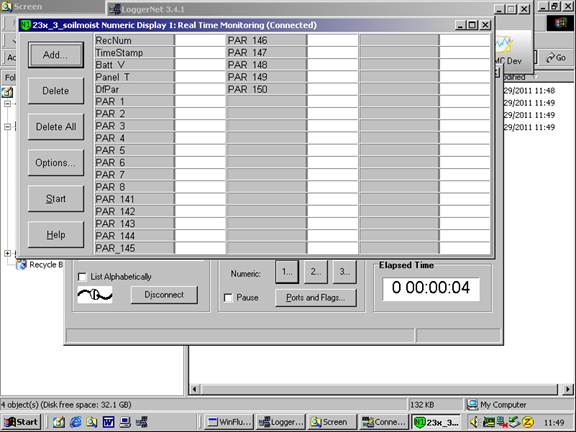Switch to Logger... taskbar window
Image resolution: width=576 pixels, height=432 pixels.
coord(281,422)
